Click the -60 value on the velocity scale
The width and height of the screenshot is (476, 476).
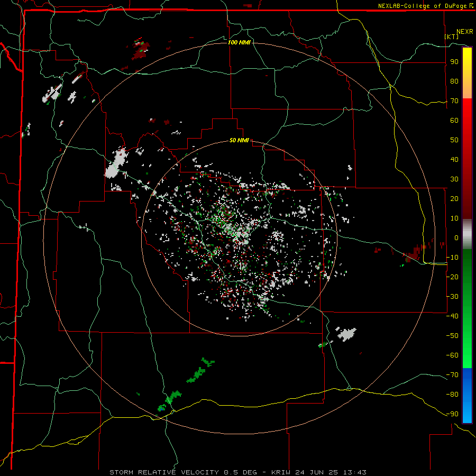coord(452,355)
